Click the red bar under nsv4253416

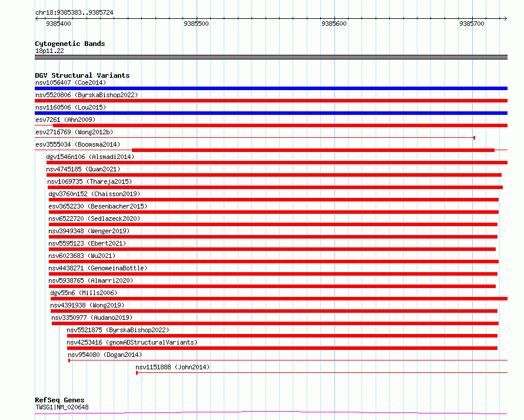tap(282, 348)
